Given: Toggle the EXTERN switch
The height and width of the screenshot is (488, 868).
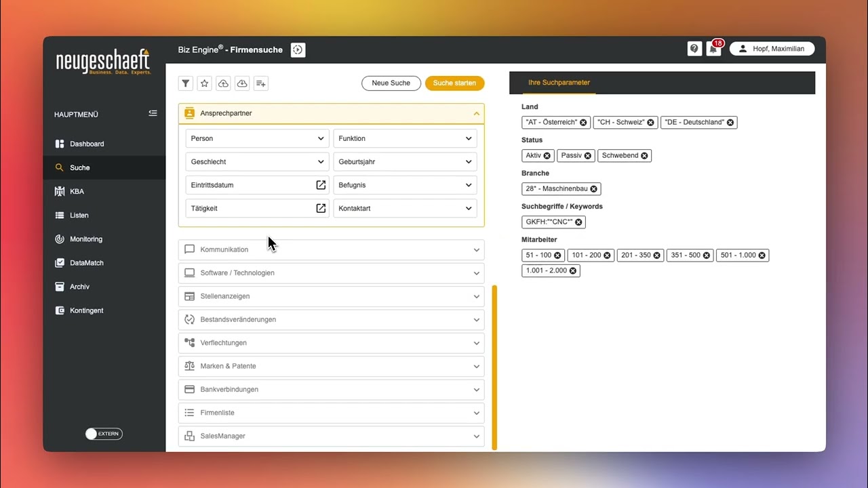Looking at the screenshot, I should 104,434.
